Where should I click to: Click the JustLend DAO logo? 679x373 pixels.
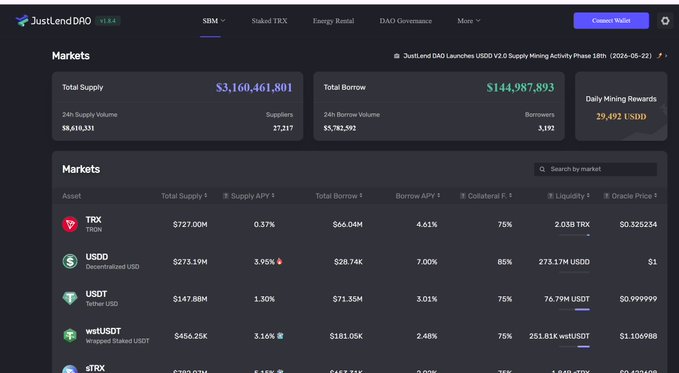[53, 21]
